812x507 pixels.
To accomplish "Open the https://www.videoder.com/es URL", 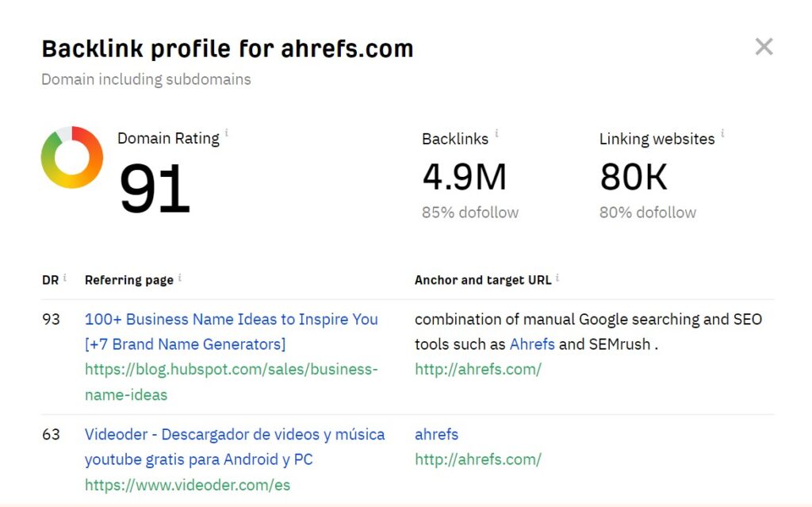I will point(187,485).
